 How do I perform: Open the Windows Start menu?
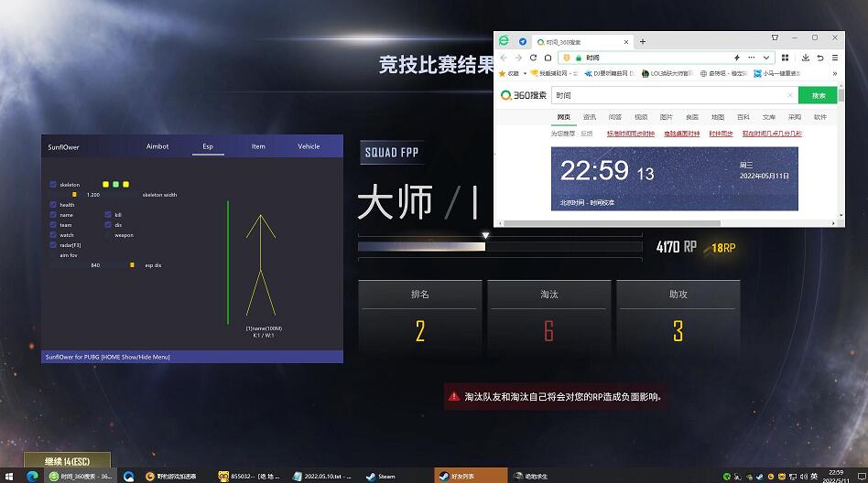pos(9,476)
